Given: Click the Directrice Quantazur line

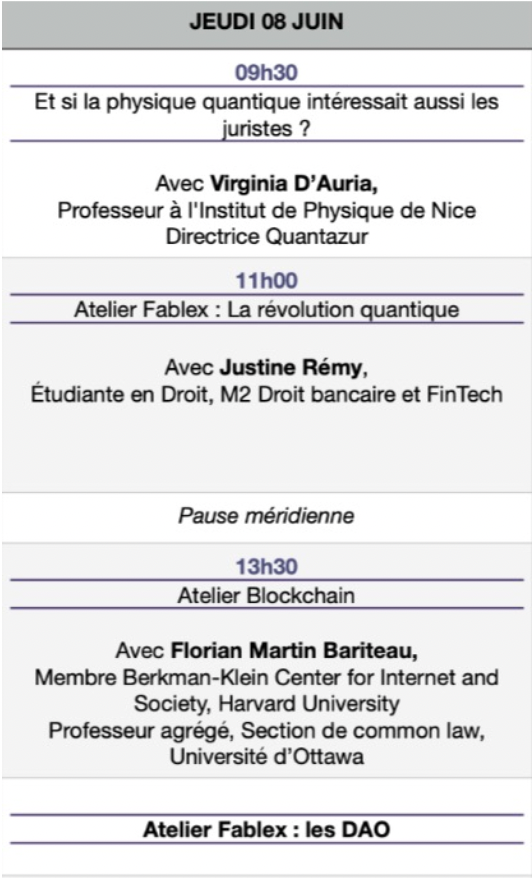Looking at the screenshot, I should (x=267, y=236).
